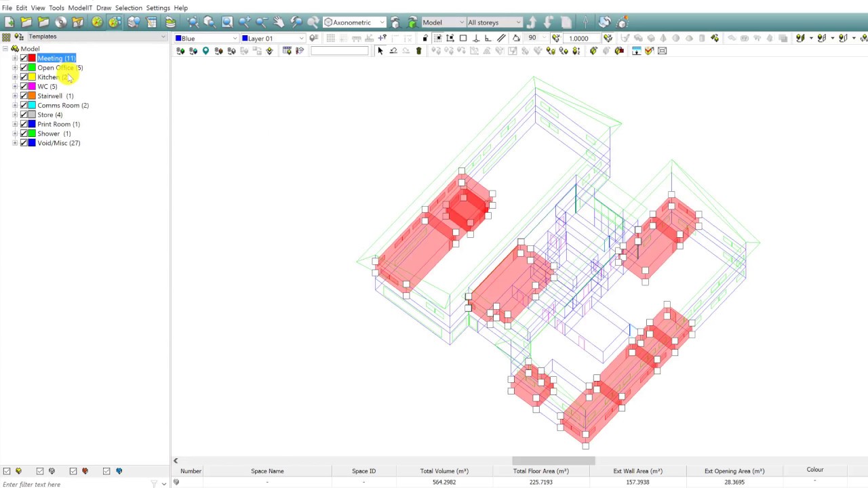Screen dimensions: 868x488
Task: Click the Open file folder icon
Action: [26, 22]
